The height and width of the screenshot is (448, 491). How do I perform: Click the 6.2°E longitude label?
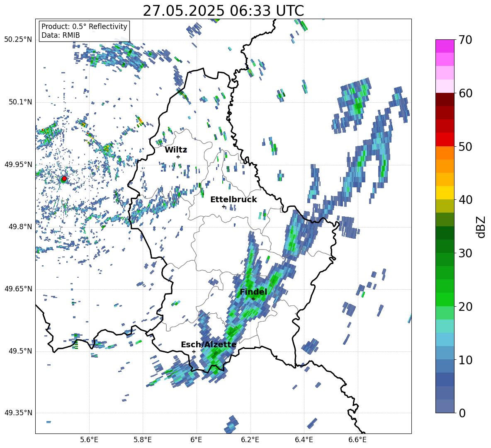tap(250, 440)
